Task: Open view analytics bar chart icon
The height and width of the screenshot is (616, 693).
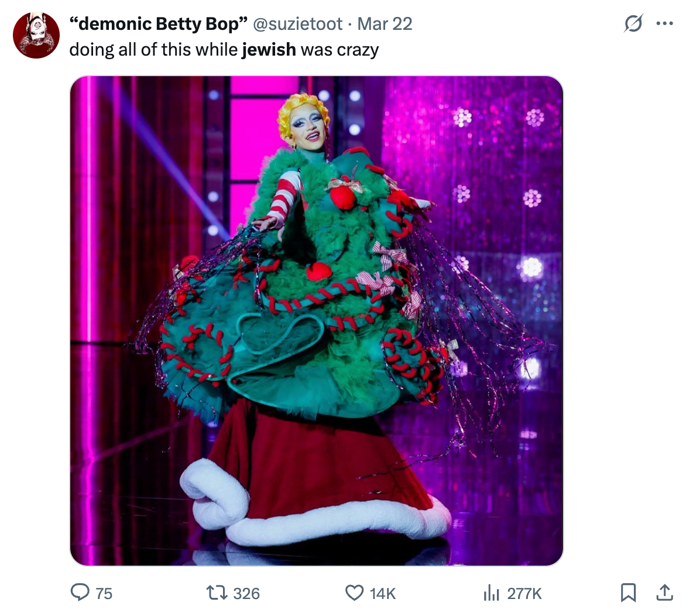Action: pyautogui.click(x=491, y=593)
